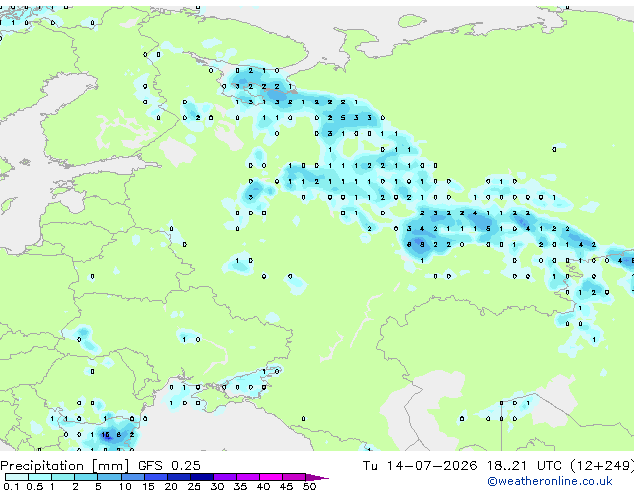Click the 15–20 mm legend color segment

(x=155, y=477)
